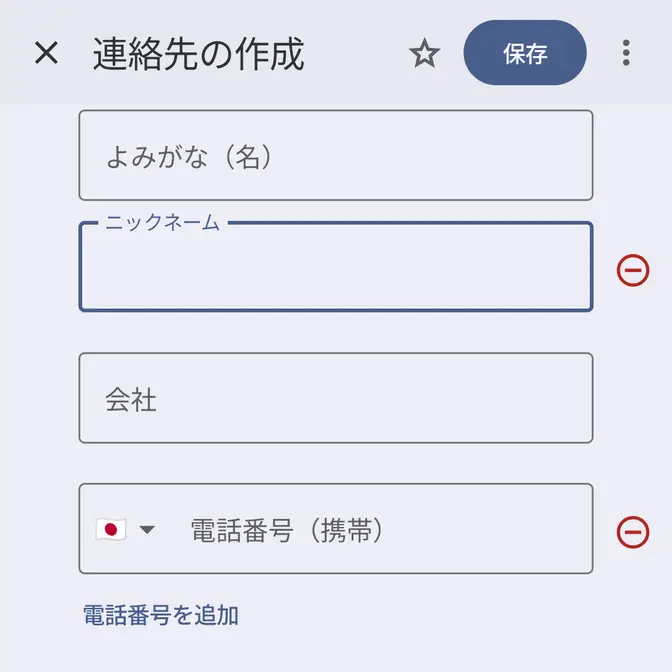Open the three-dot more options menu
672x672 pixels.
[626, 53]
